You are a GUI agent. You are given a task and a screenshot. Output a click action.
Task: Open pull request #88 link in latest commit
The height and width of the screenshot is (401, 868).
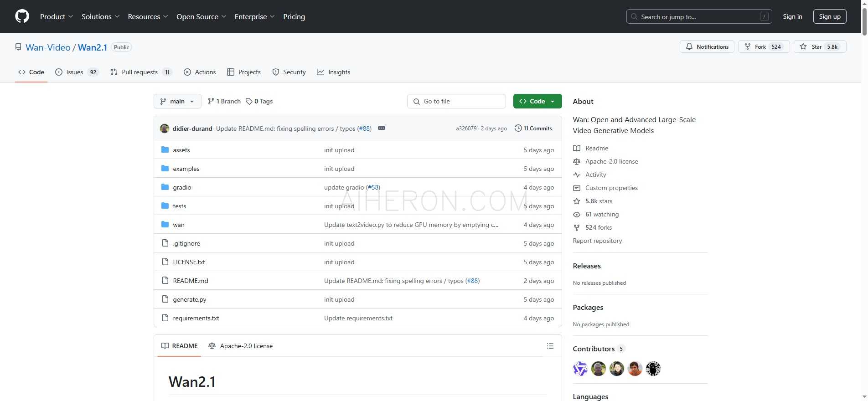364,129
